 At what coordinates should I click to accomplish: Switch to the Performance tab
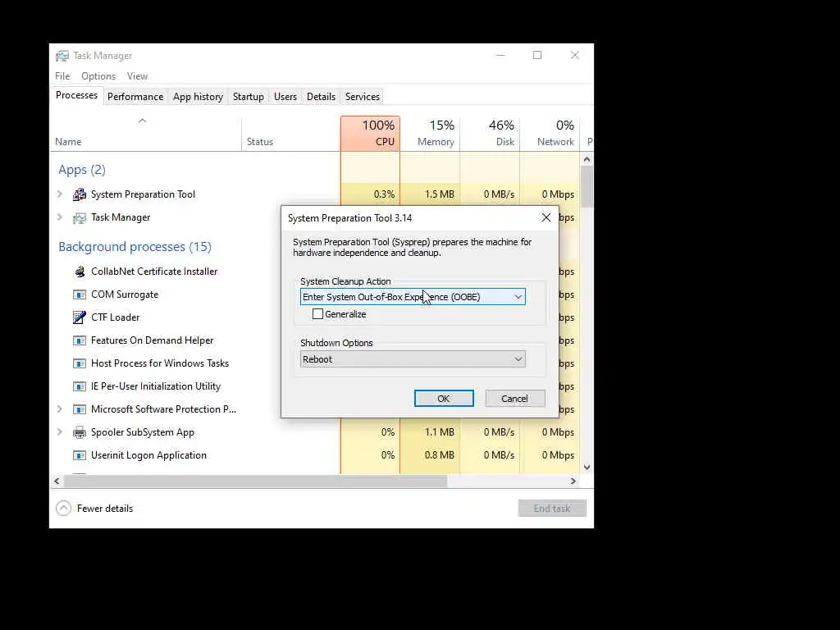[135, 97]
